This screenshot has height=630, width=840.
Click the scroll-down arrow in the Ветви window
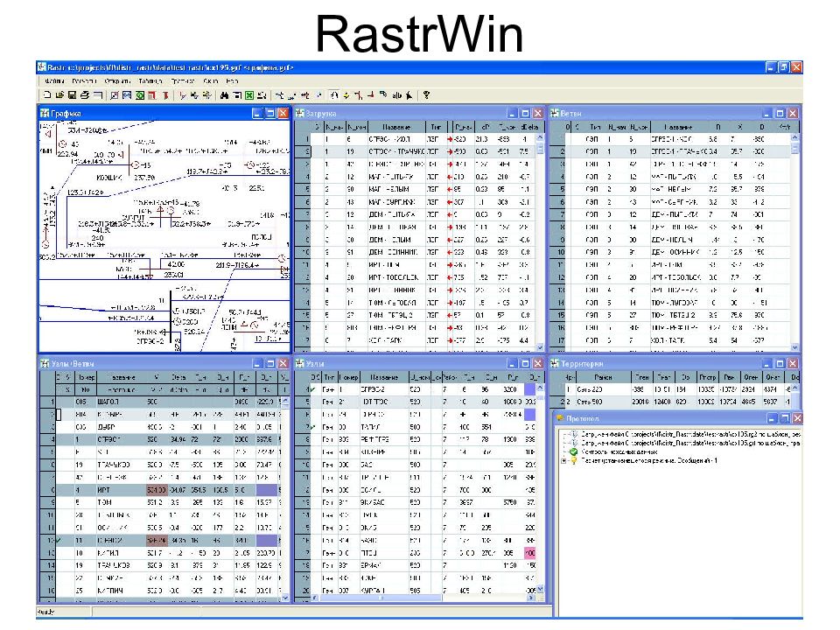pyautogui.click(x=794, y=347)
